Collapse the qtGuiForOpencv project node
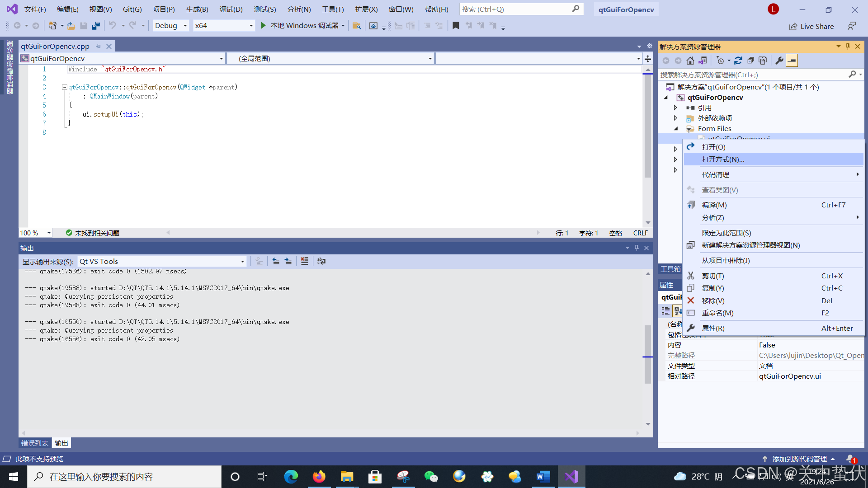 point(666,97)
